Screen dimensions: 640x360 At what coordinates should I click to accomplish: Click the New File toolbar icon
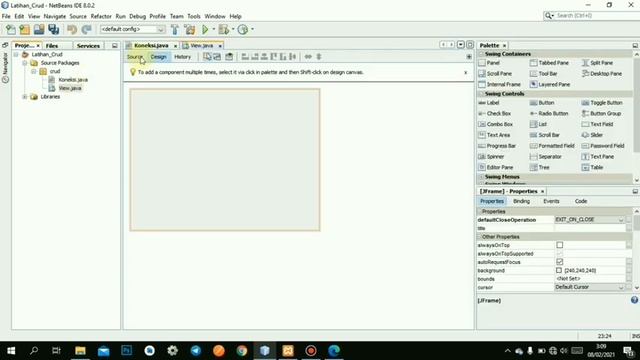[x=10, y=29]
